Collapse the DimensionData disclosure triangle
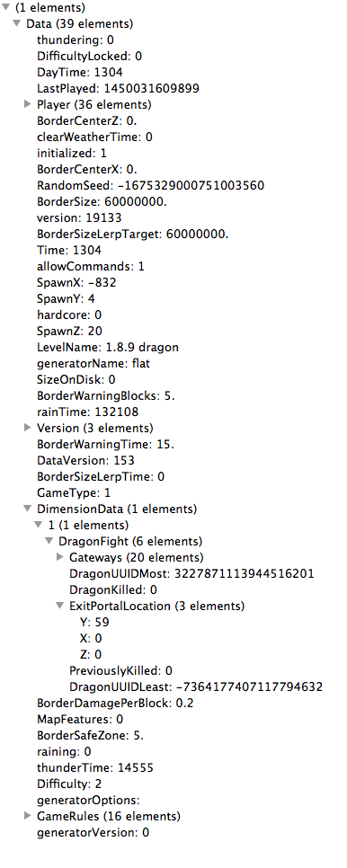 click(x=28, y=509)
